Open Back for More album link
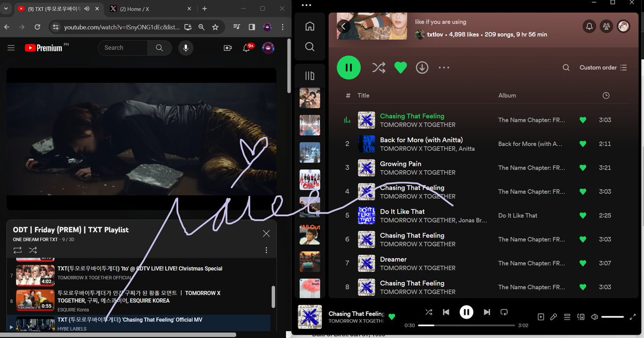Viewport: 644px width, 338px height. point(530,144)
